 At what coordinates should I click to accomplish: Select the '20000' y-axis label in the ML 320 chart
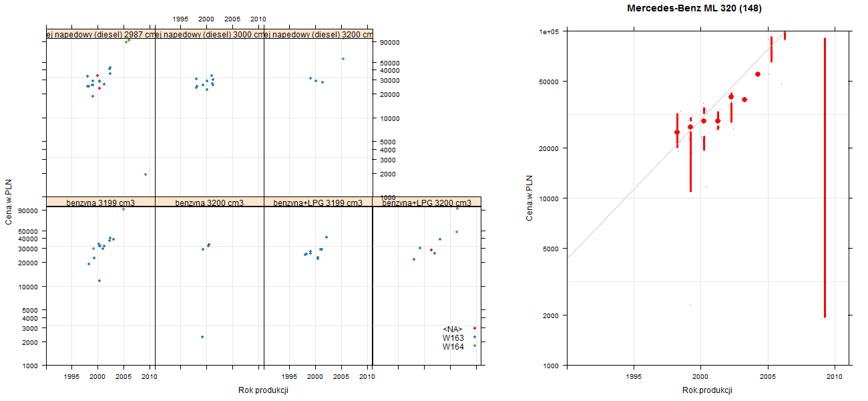(x=550, y=148)
